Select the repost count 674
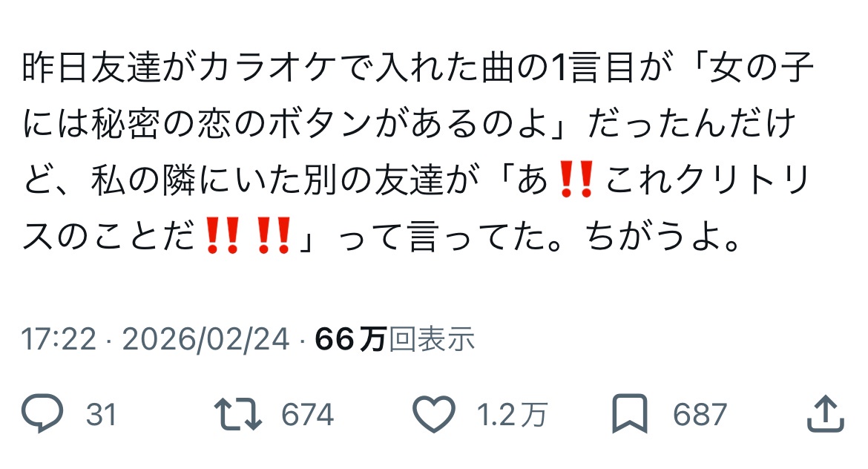Screen dimensions: 868x469 pyautogui.click(x=307, y=414)
